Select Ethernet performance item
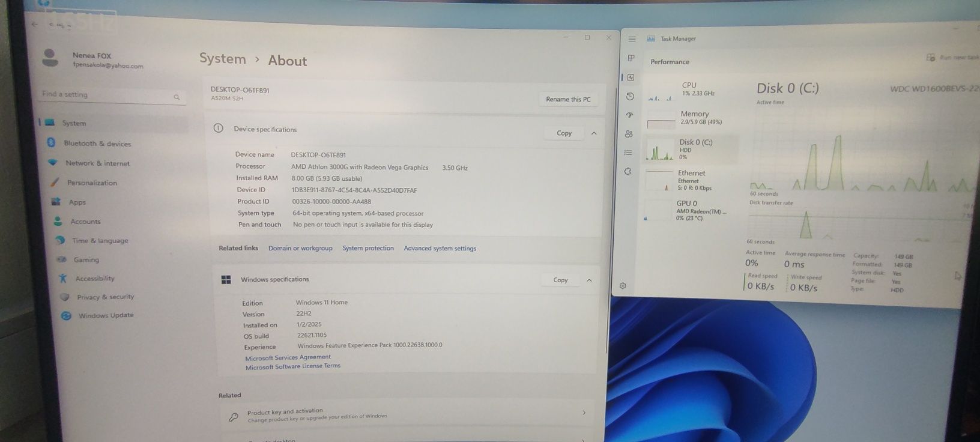980x442 pixels. 691,180
